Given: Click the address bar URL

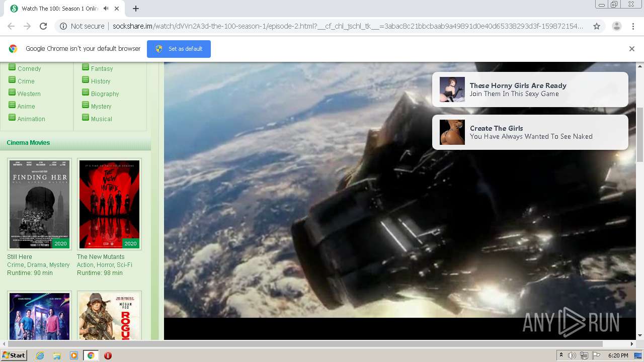Looking at the screenshot, I should [x=347, y=26].
